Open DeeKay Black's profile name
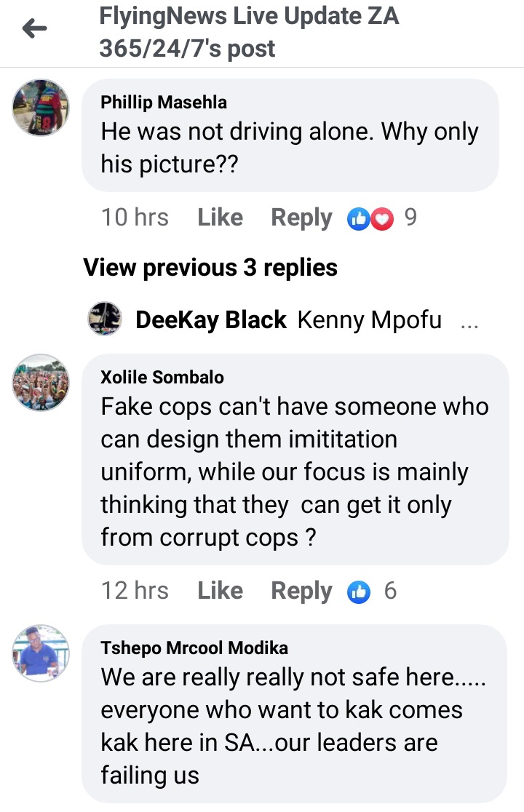This screenshot has height=812, width=524. click(x=211, y=320)
